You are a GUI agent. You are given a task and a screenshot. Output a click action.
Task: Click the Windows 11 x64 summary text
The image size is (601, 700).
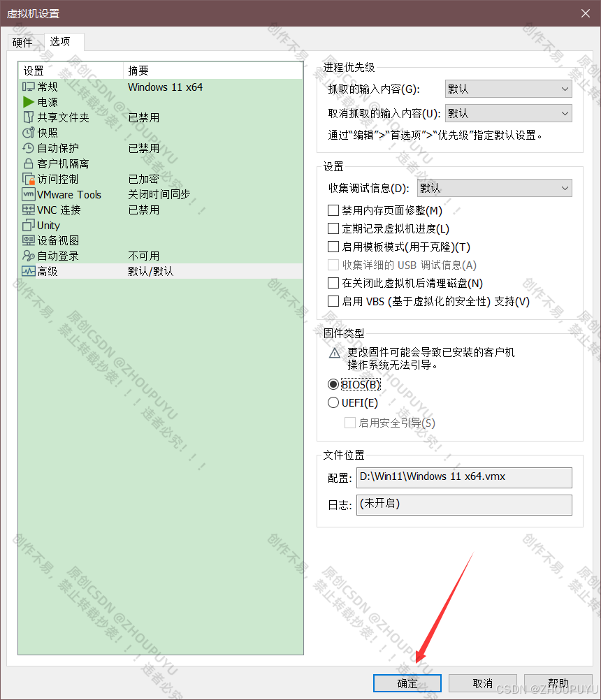165,87
